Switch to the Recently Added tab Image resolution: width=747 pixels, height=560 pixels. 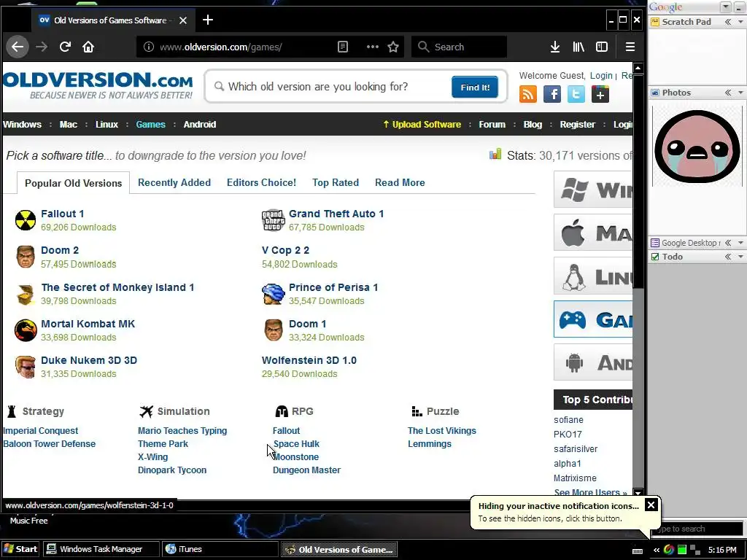click(x=174, y=182)
